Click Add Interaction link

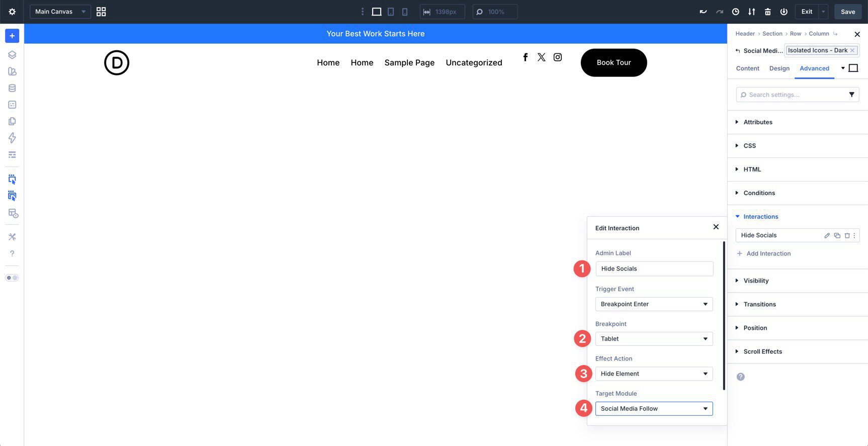click(x=764, y=254)
